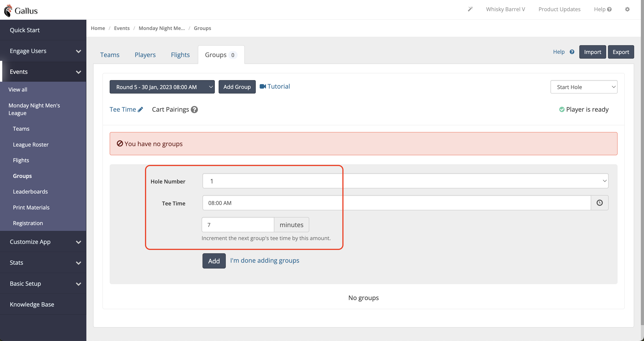The width and height of the screenshot is (644, 341).
Task: Click the minutes increment input field
Action: 238,224
